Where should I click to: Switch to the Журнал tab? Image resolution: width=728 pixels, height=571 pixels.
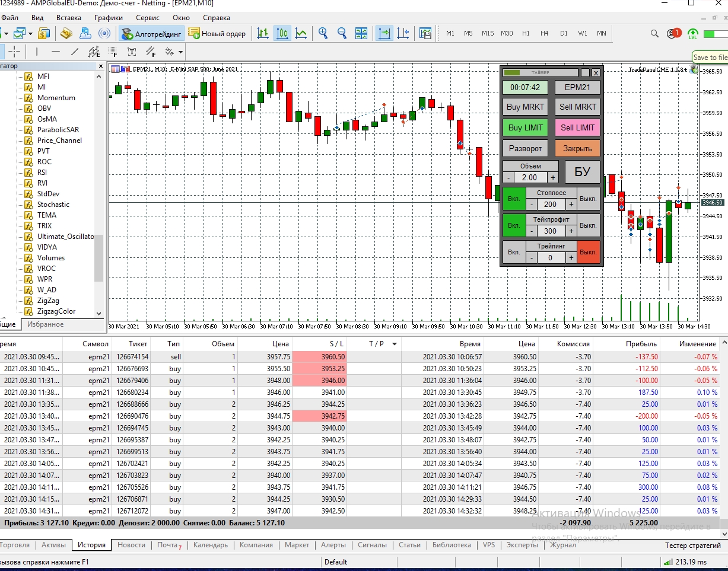point(562,545)
